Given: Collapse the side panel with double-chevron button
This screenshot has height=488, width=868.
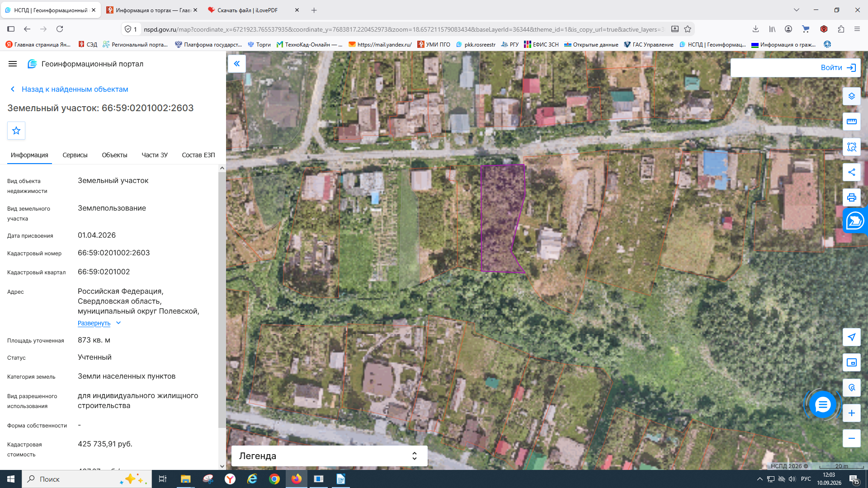Looking at the screenshot, I should pos(236,64).
